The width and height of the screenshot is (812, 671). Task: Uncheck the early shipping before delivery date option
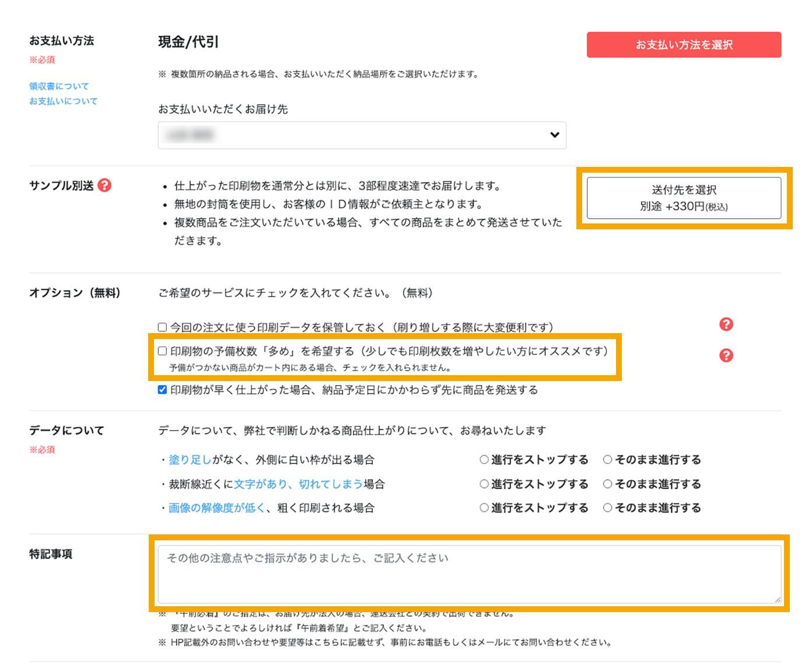point(162,390)
